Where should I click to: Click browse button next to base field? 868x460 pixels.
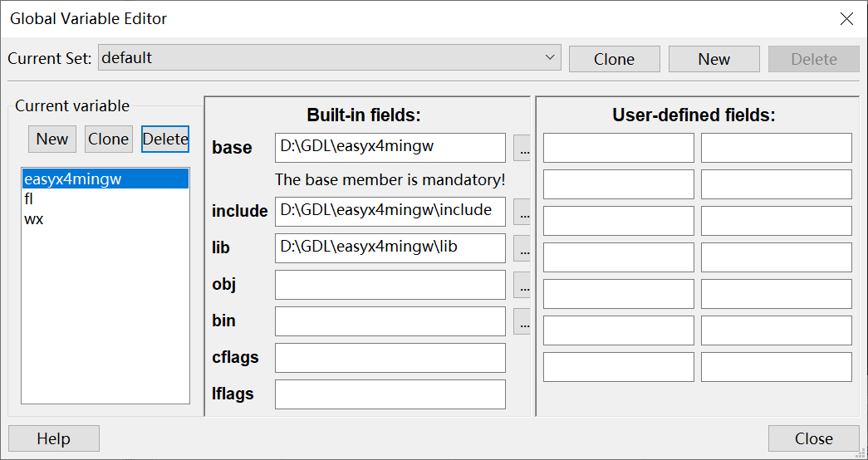click(x=522, y=149)
